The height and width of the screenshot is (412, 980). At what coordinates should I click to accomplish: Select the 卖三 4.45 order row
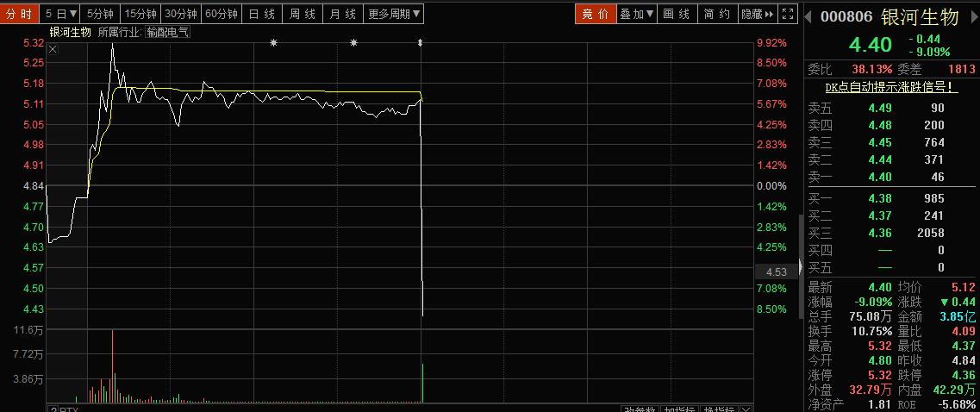(x=890, y=142)
